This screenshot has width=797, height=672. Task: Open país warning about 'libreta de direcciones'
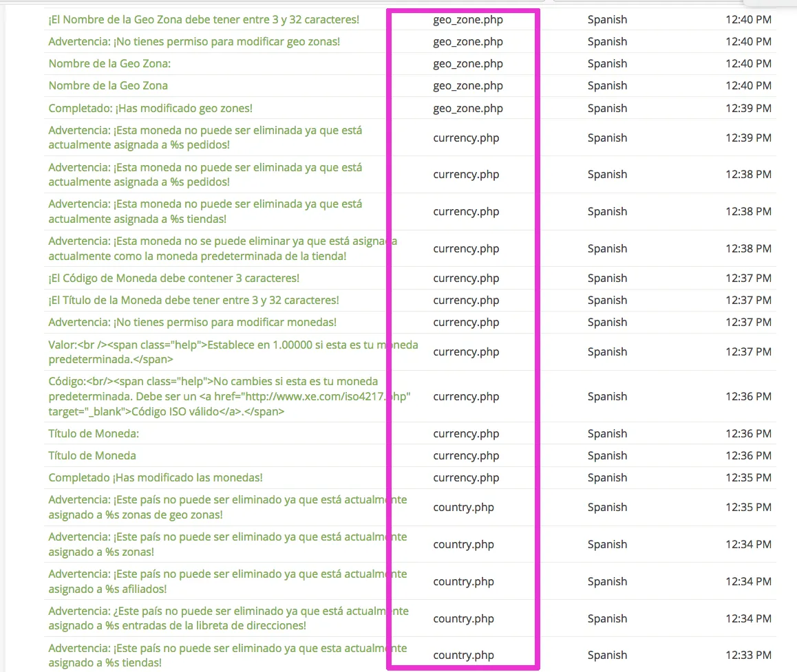click(x=229, y=618)
